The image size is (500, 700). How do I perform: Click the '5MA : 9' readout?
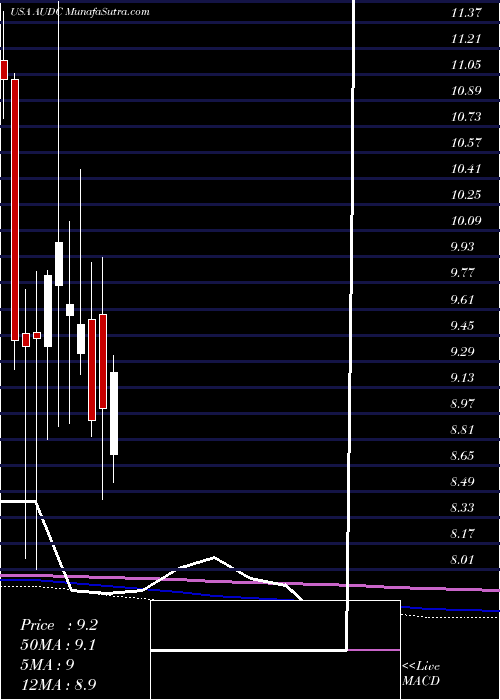coord(47,664)
